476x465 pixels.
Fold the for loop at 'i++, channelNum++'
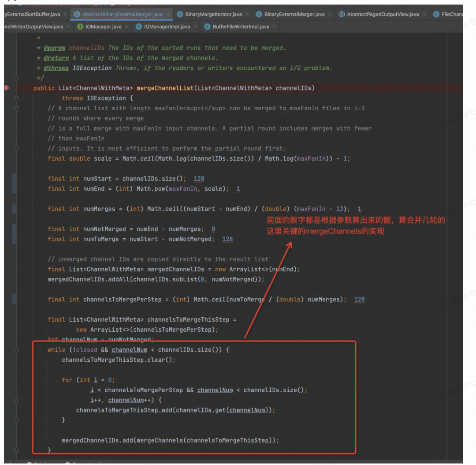(x=16, y=400)
